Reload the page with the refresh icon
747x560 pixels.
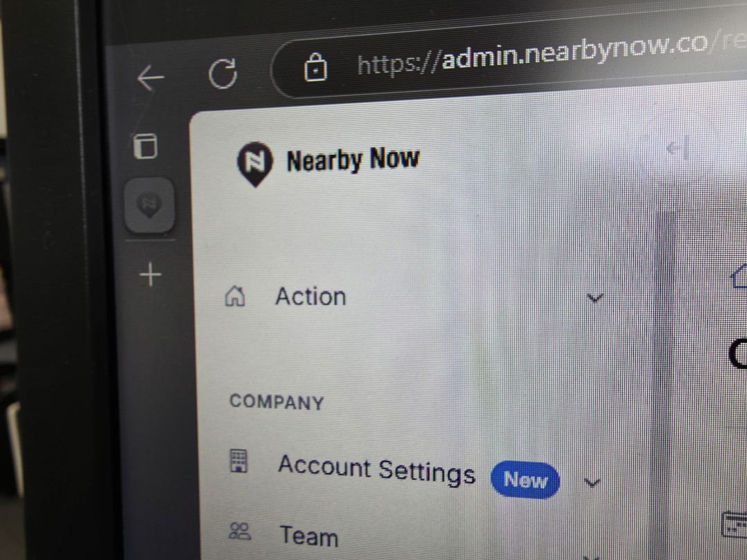(x=223, y=74)
